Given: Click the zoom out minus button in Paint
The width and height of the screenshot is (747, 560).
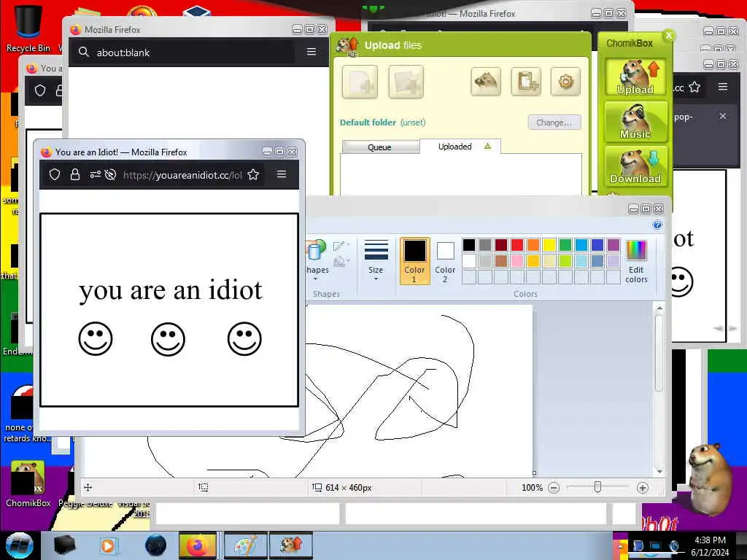Looking at the screenshot, I should [554, 488].
